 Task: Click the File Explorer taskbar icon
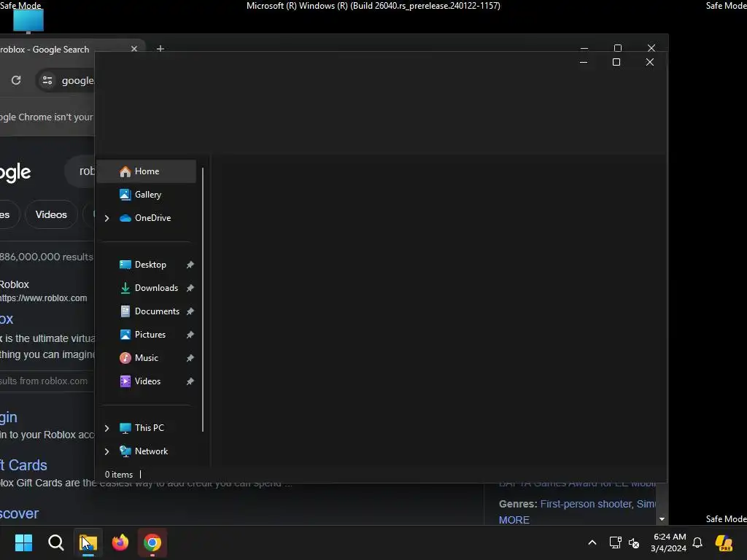coord(88,542)
